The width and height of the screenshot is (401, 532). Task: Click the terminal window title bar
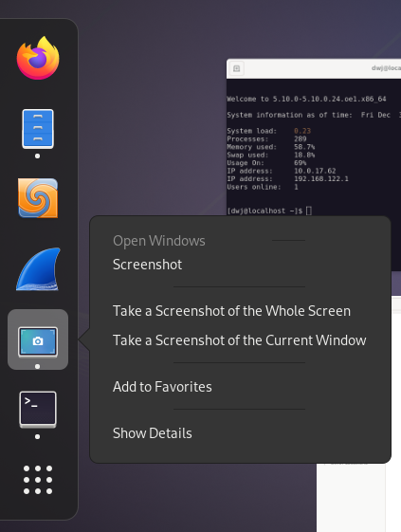[314, 68]
